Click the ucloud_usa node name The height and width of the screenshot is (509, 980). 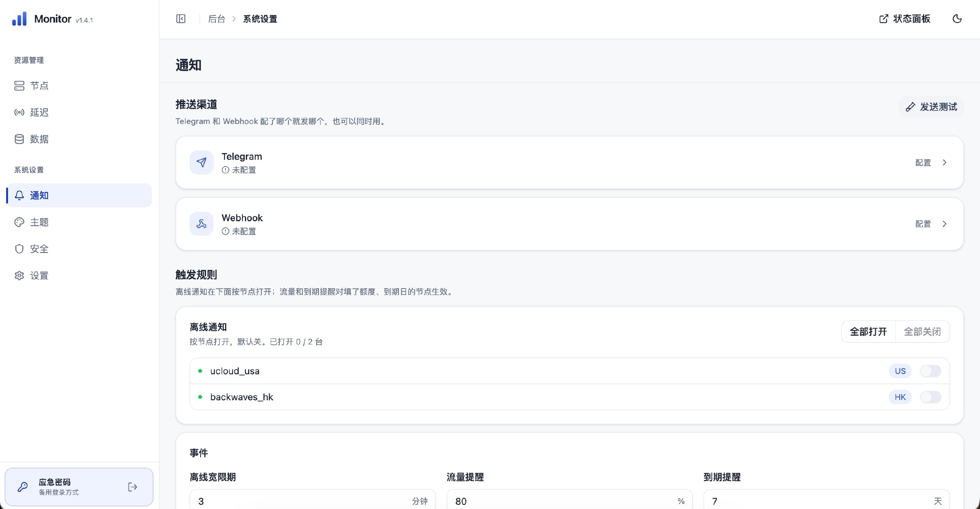(x=235, y=371)
